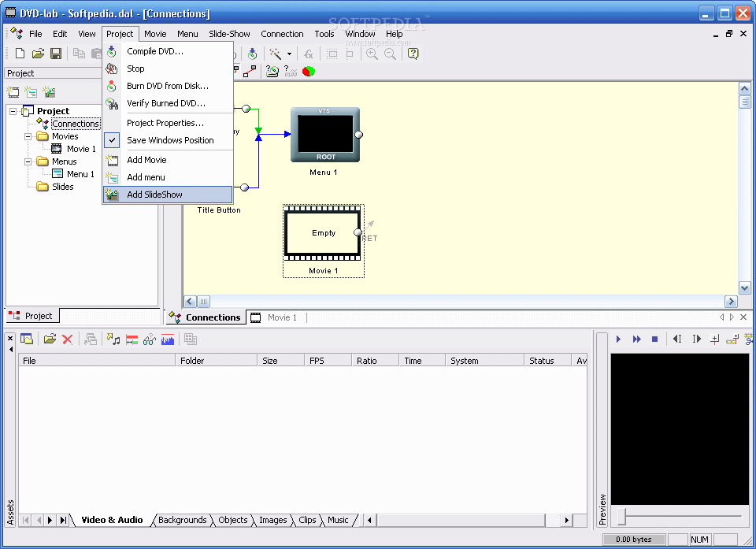Switch to the Objects assets tab
The width and height of the screenshot is (756, 549).
(232, 520)
